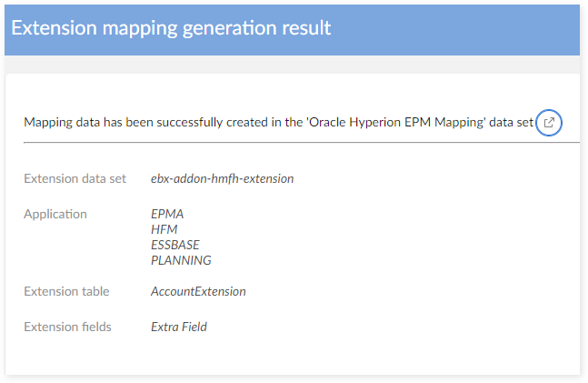This screenshot has width=588, height=383.
Task: Select PLANNING in the application list
Action: point(181,260)
